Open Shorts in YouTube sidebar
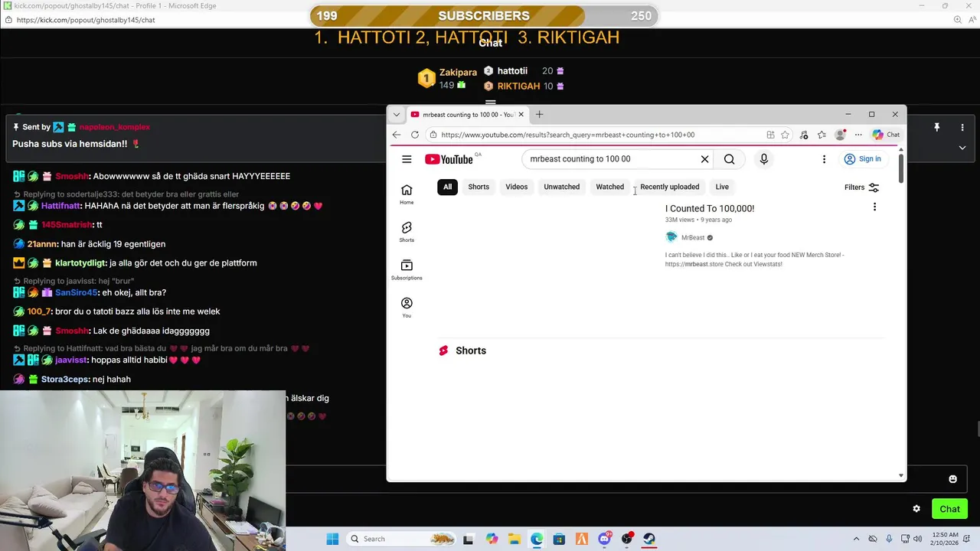The width and height of the screenshot is (980, 551). point(407,232)
